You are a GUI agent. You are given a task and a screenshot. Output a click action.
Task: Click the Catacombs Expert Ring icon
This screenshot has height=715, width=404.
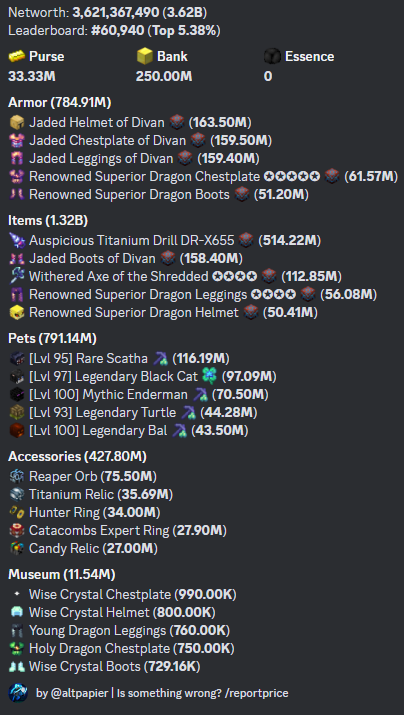[16, 530]
